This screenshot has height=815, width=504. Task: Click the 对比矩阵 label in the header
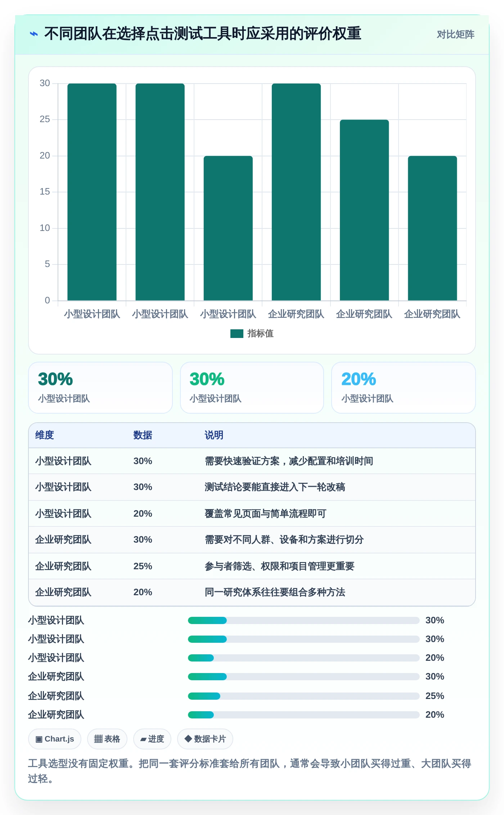[455, 35]
